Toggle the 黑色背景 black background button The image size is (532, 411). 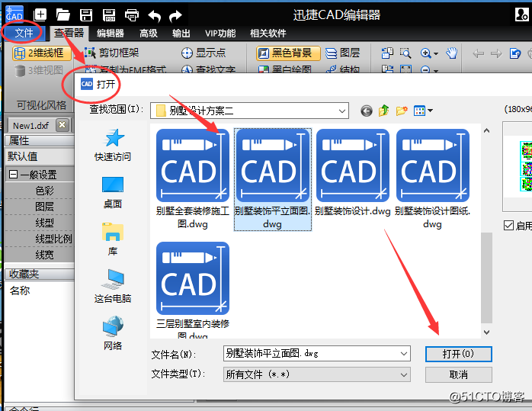pos(288,53)
